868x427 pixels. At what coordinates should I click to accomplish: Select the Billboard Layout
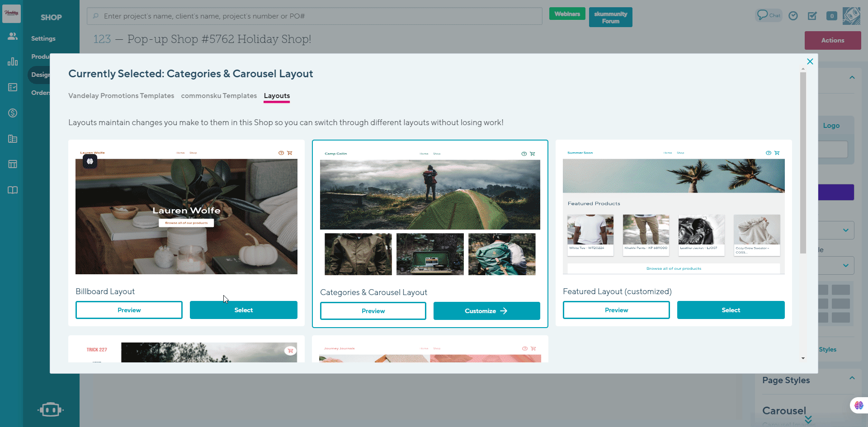click(243, 310)
